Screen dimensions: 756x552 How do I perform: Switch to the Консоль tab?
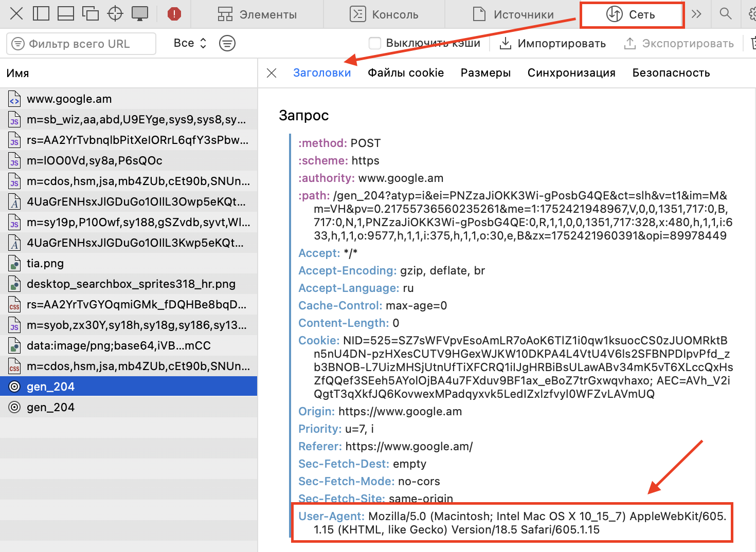(385, 14)
